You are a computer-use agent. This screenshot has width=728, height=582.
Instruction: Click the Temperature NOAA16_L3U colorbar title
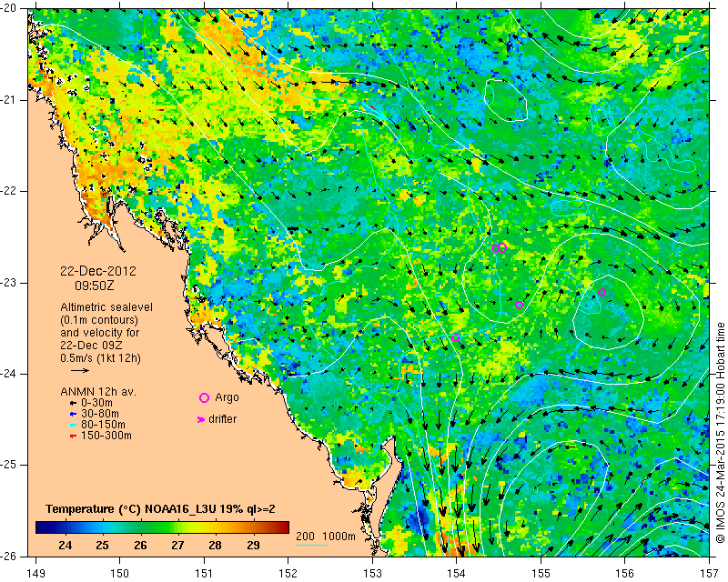[x=160, y=509]
